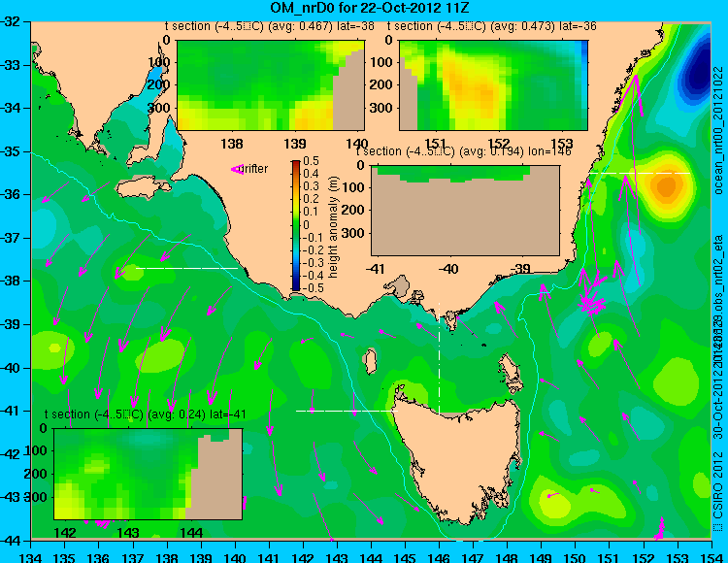
Task: Click the 'drifter' legend label
Action: point(255,169)
